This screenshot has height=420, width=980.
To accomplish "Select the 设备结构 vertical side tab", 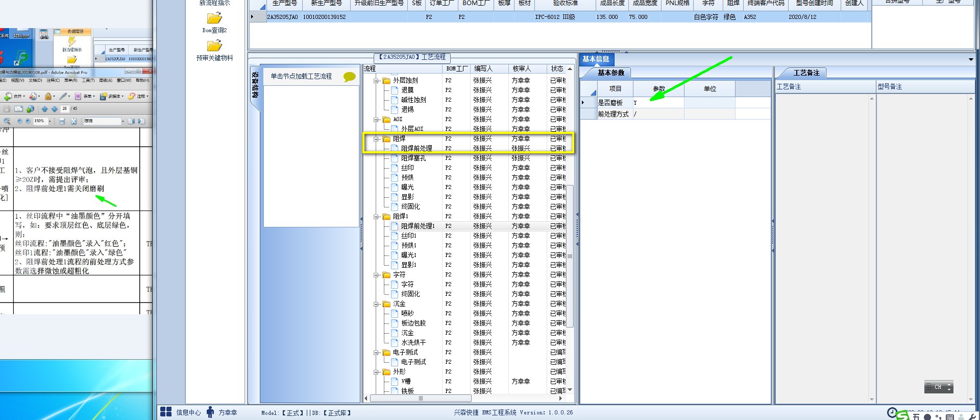I will coord(255,85).
